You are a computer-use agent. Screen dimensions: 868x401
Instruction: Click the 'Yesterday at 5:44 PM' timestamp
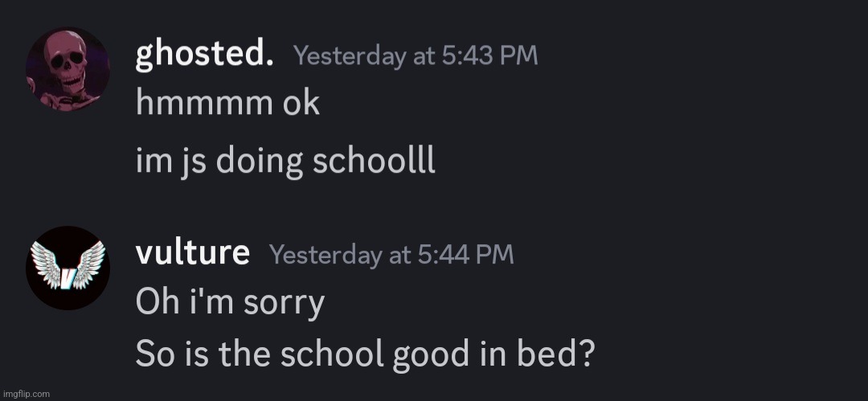click(x=392, y=255)
